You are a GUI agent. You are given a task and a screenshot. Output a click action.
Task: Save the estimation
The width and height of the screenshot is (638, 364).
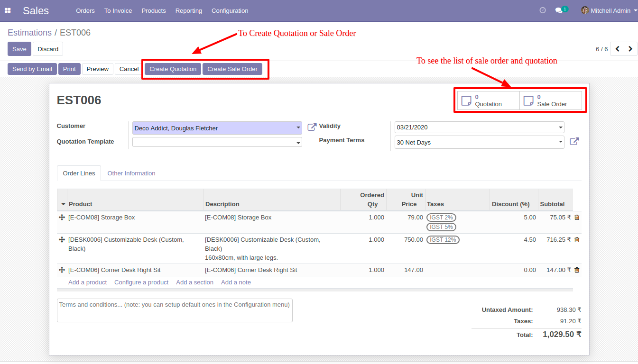click(x=19, y=49)
